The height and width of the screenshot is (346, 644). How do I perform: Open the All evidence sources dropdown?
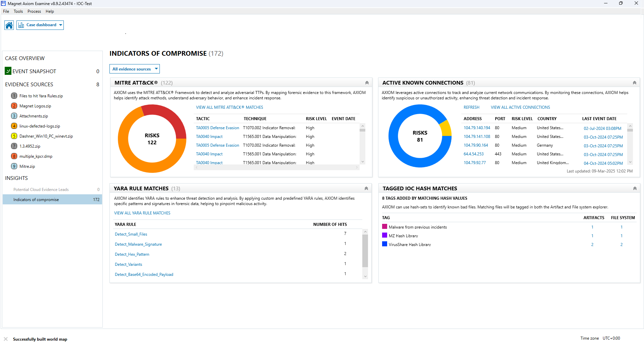[x=135, y=69]
